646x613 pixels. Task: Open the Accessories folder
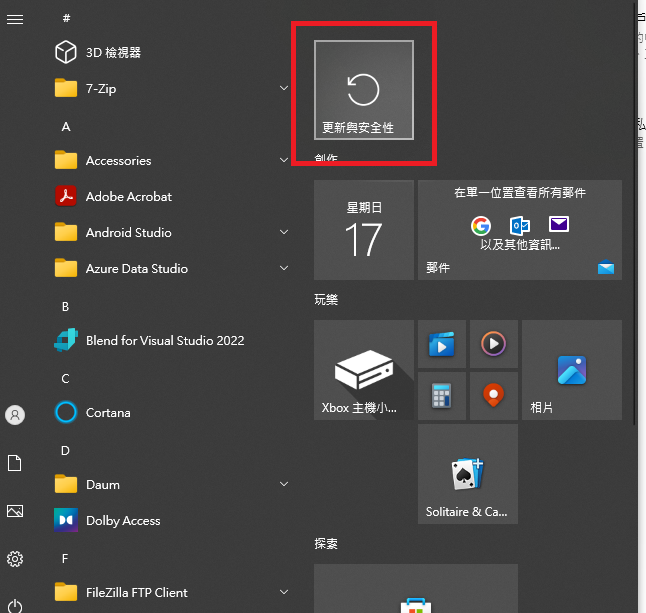click(x=171, y=160)
